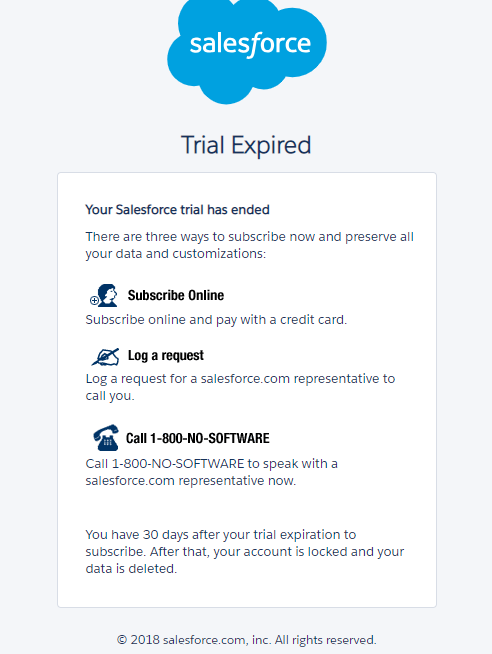Click the 'You have 30 days after' notice line

coord(221,534)
